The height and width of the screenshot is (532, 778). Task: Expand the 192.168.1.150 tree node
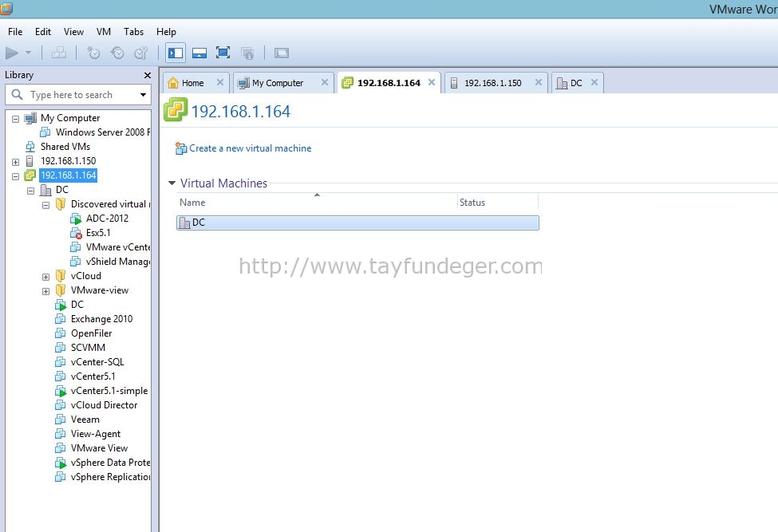coord(15,162)
